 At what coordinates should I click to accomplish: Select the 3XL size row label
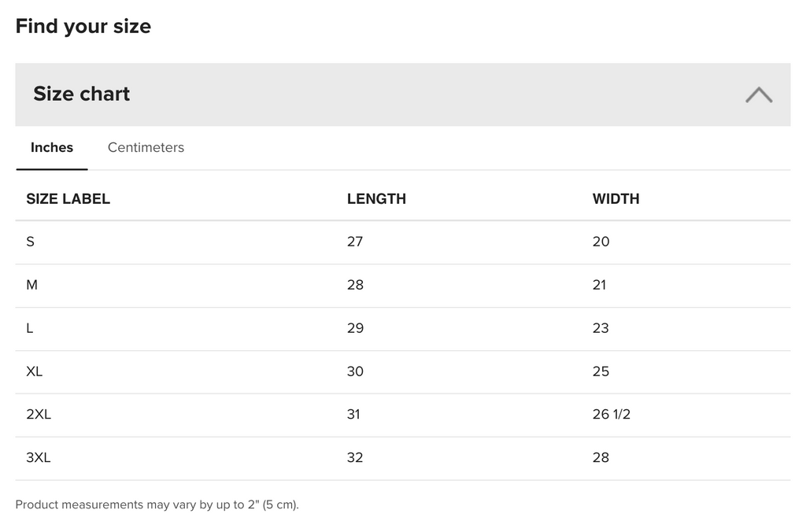[x=39, y=457]
